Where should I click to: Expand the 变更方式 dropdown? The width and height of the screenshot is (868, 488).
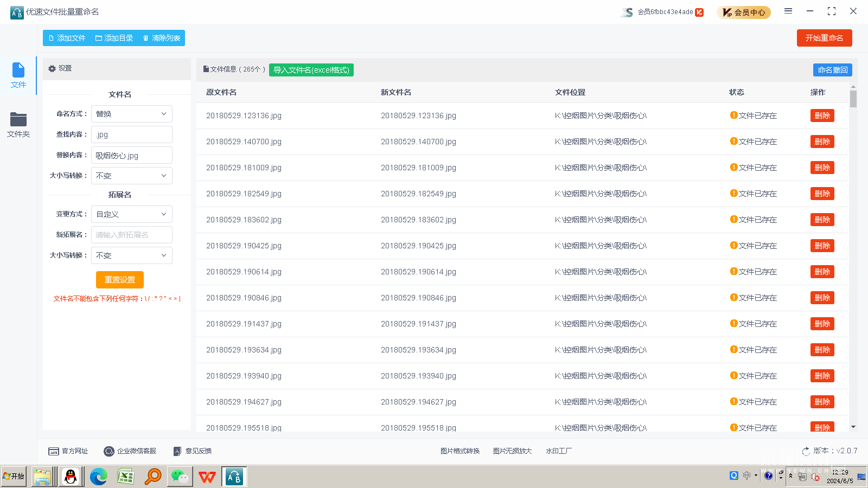132,214
